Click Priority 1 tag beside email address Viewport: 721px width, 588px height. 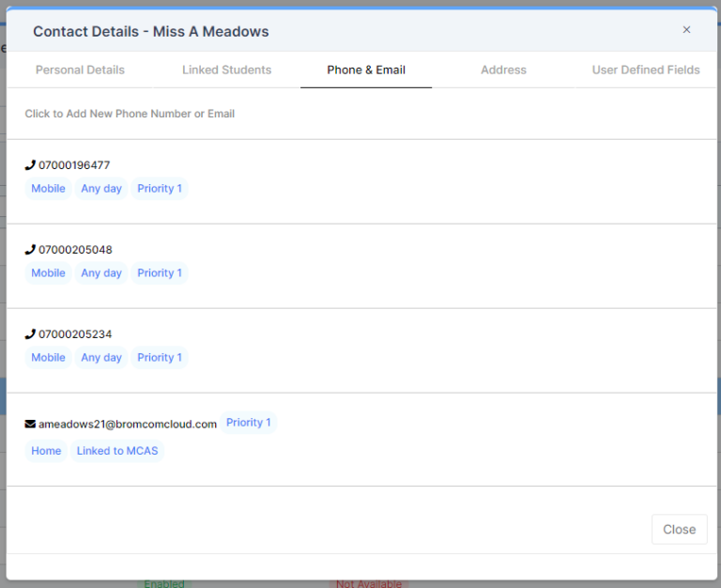coord(249,423)
